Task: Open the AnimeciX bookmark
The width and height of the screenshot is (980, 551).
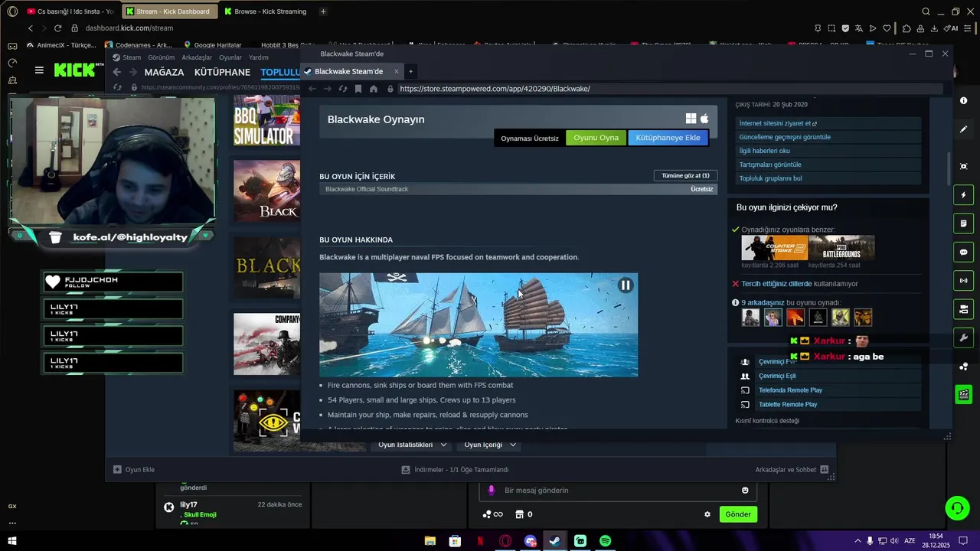Action: coord(61,44)
